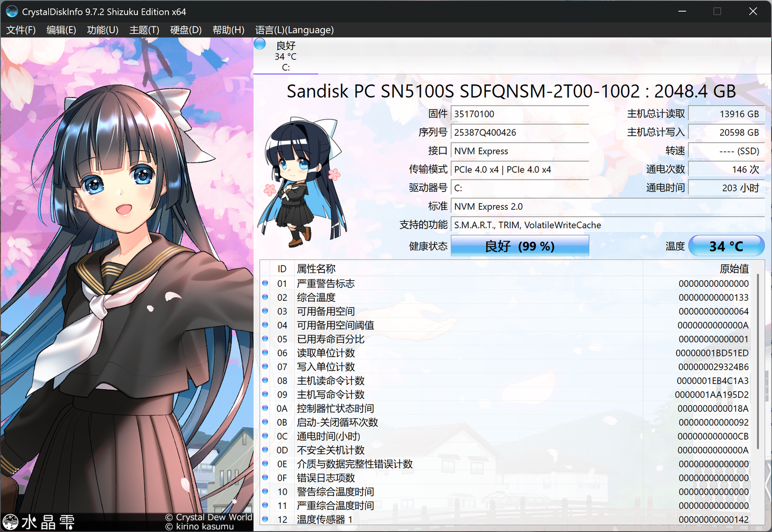Click the serial number field 25387Q400426
Screen dimensions: 772x532
coord(520,132)
